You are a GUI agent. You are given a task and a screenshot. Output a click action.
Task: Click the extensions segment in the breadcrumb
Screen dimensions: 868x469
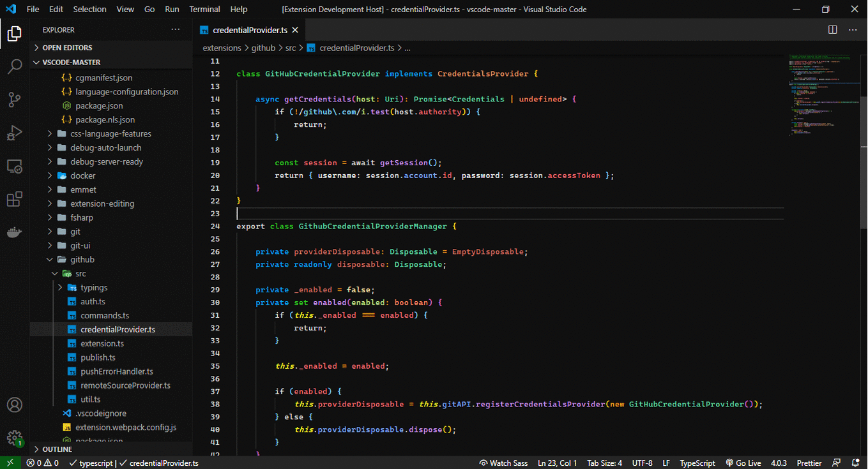(x=222, y=48)
